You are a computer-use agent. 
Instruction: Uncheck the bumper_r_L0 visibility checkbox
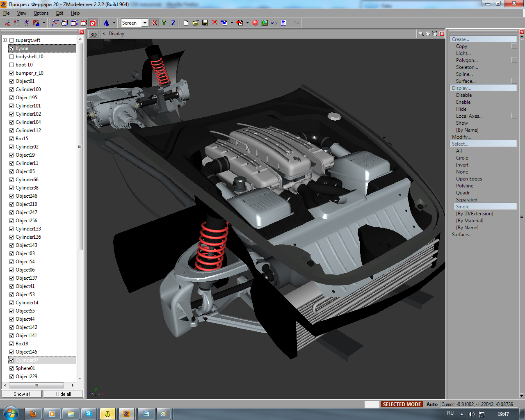pos(11,73)
